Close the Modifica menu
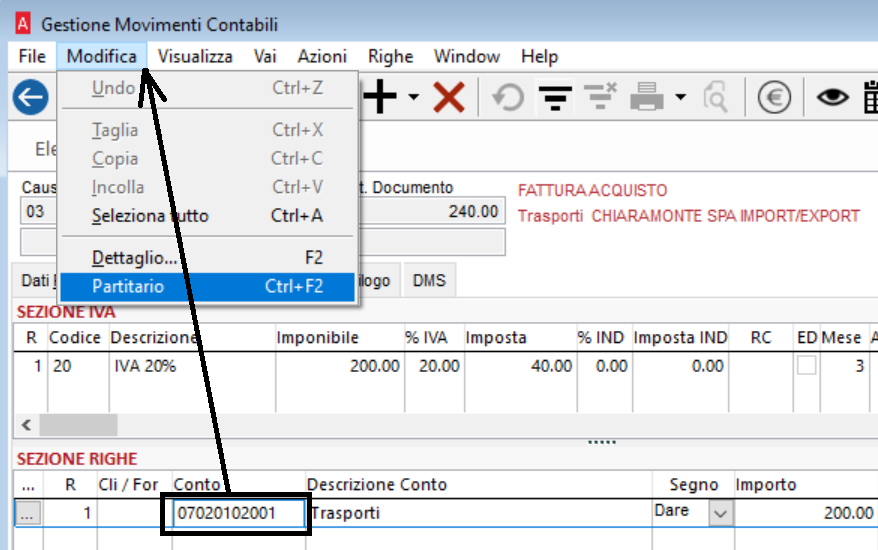This screenshot has height=550, width=878. 101,56
